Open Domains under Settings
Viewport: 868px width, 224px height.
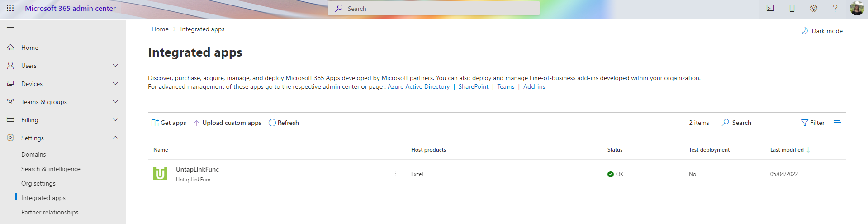pyautogui.click(x=33, y=154)
